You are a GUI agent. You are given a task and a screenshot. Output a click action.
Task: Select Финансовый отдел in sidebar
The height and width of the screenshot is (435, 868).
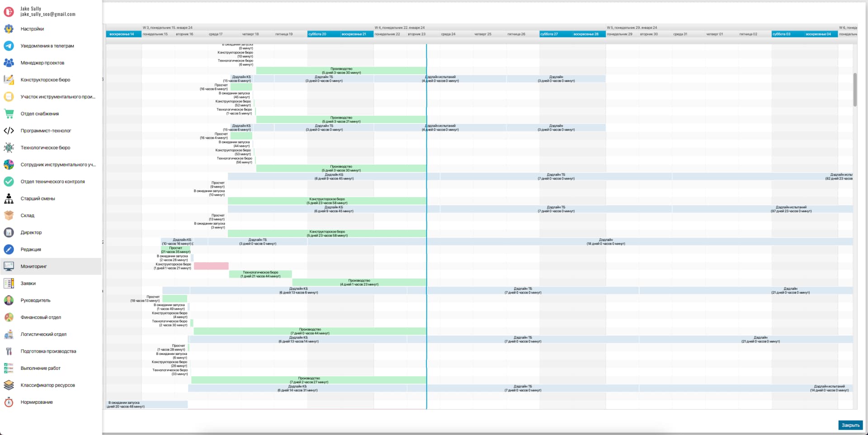point(41,317)
